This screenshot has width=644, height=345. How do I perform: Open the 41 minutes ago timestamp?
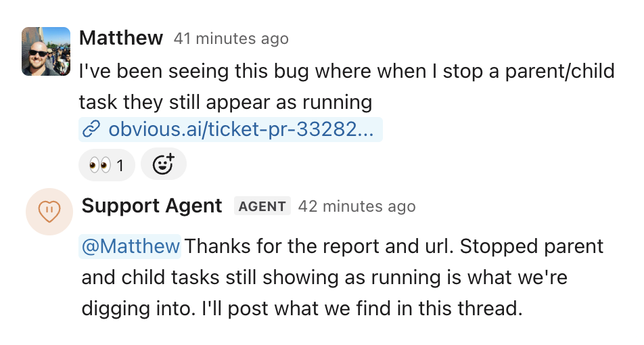[x=231, y=39]
